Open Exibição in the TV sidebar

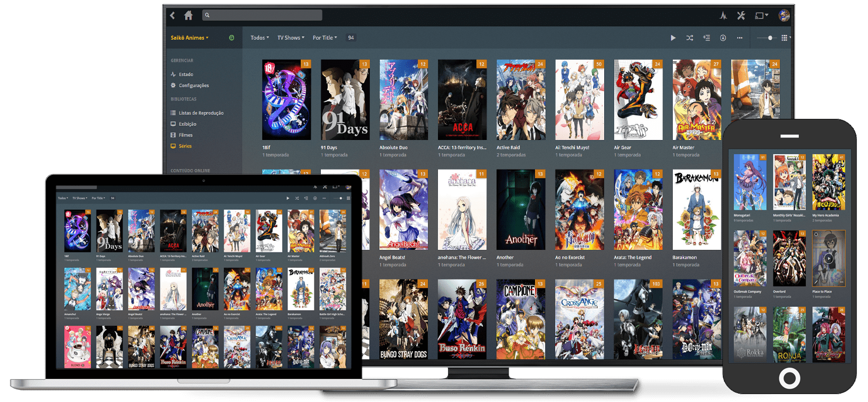[x=187, y=124]
